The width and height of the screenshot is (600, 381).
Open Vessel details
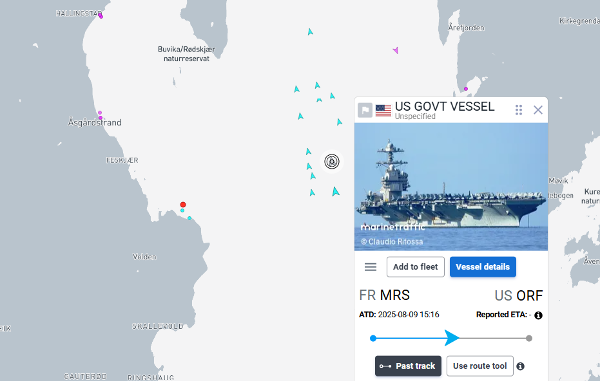(483, 267)
